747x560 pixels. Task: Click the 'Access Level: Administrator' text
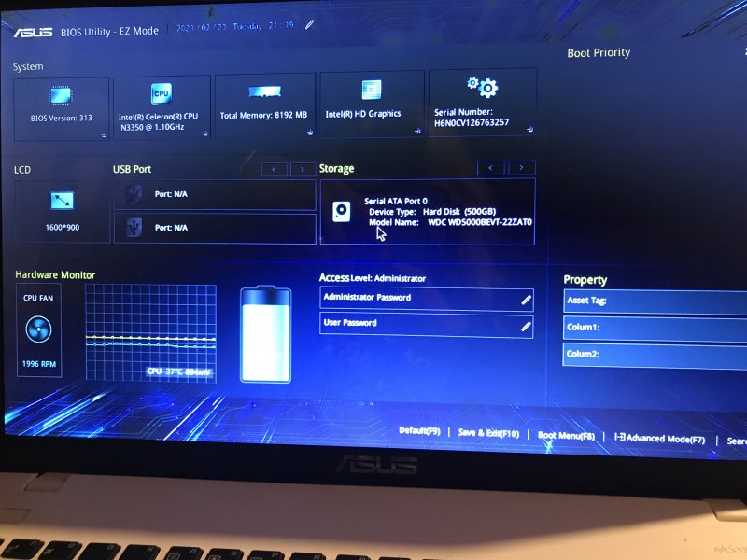[x=373, y=278]
